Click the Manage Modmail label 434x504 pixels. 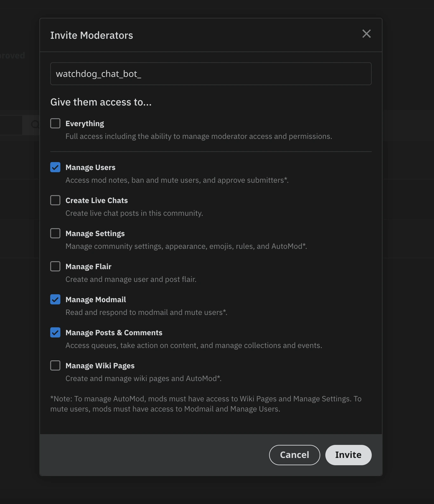pos(96,300)
